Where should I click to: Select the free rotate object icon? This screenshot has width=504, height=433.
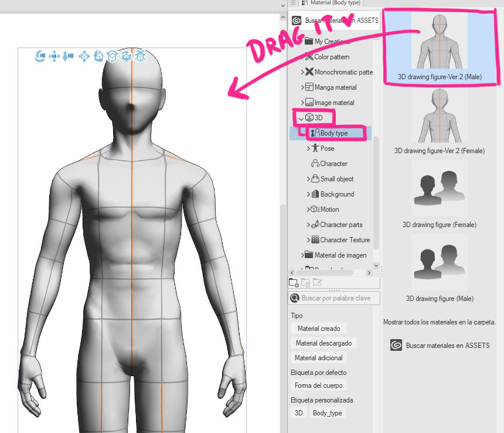(98, 56)
